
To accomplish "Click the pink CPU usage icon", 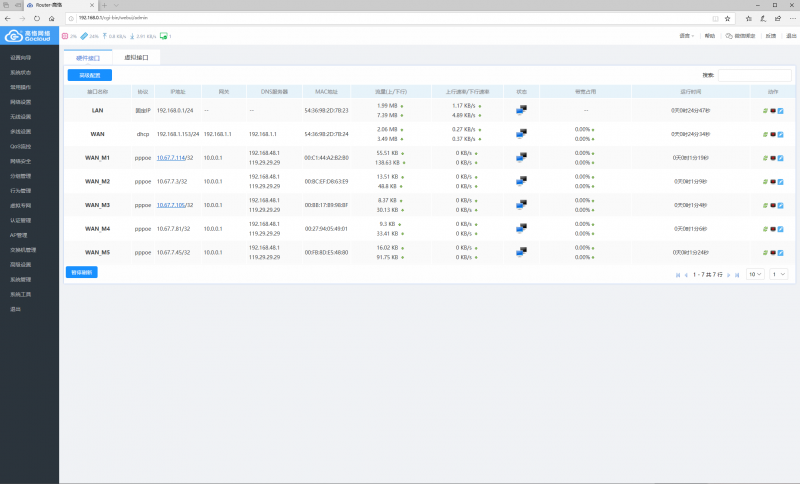I will 65,36.
